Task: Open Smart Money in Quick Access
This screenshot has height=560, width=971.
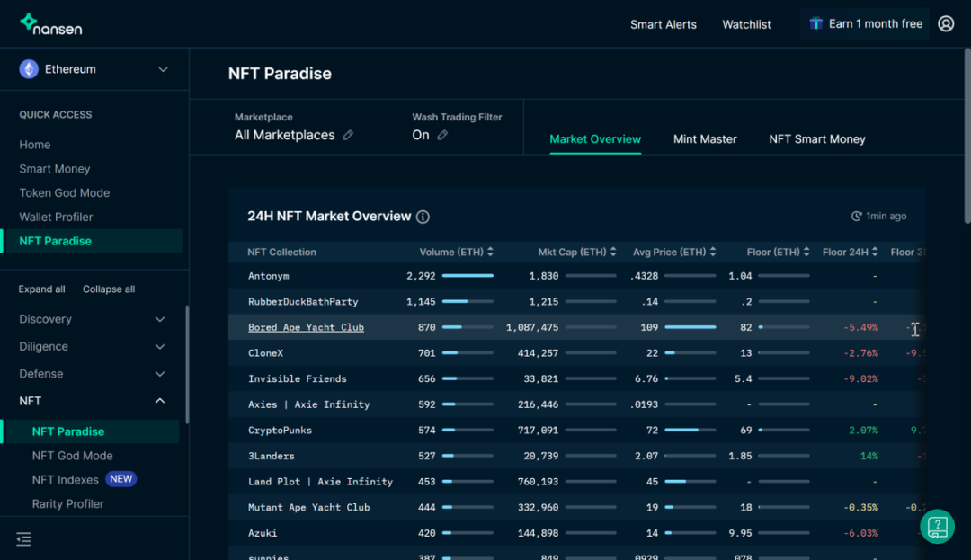Action: click(55, 168)
